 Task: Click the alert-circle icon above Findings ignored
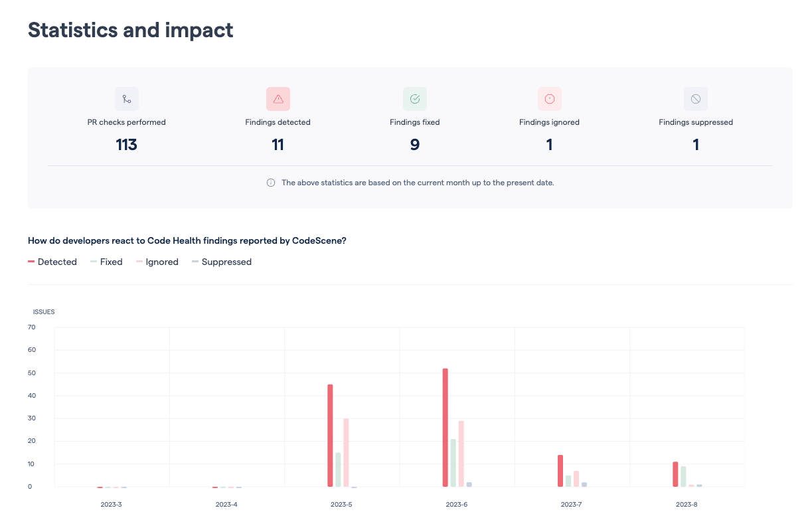point(549,98)
